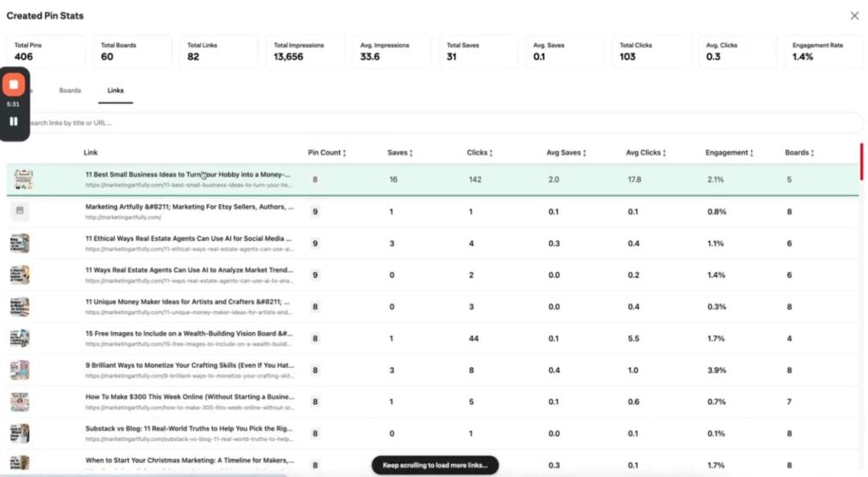Open 11 Ways Real Estate Agents Analyze Market title

coord(189,270)
